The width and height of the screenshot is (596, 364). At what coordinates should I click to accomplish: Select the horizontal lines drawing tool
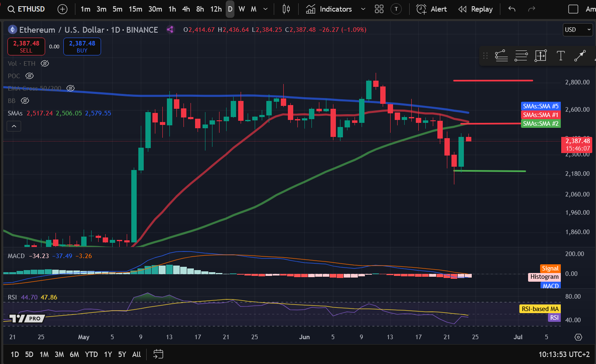[521, 55]
